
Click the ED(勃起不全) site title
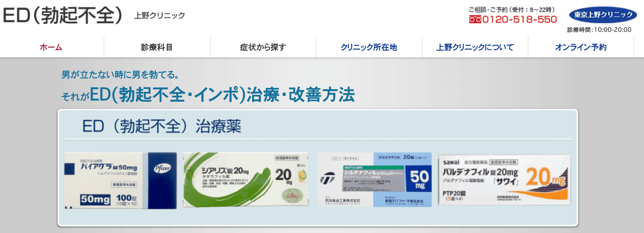pos(62,15)
